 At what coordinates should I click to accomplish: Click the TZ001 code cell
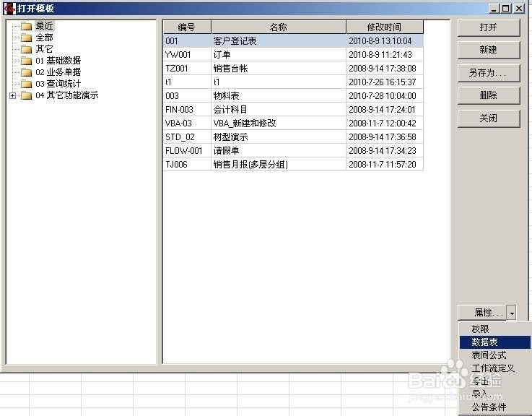(x=187, y=69)
